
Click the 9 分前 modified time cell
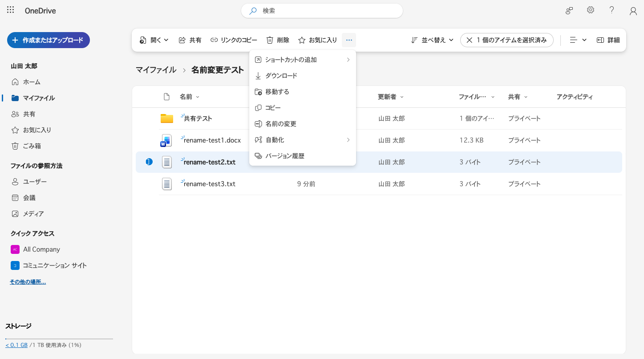(x=306, y=184)
